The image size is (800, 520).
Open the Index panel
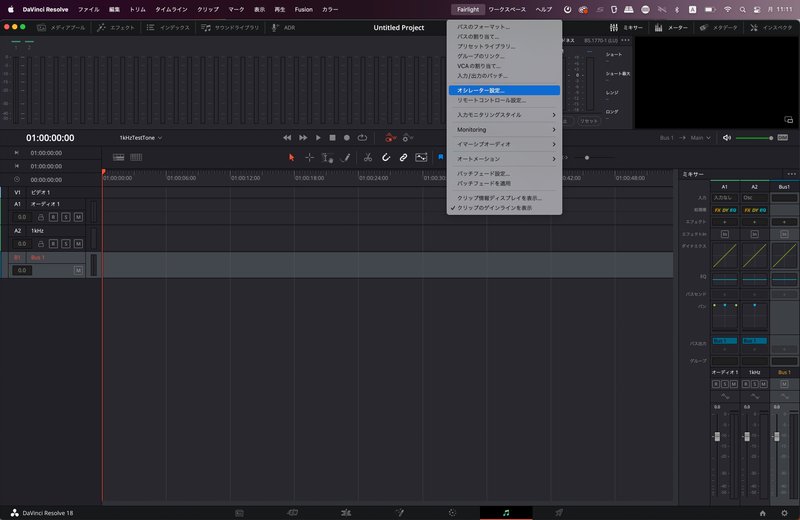click(x=168, y=28)
